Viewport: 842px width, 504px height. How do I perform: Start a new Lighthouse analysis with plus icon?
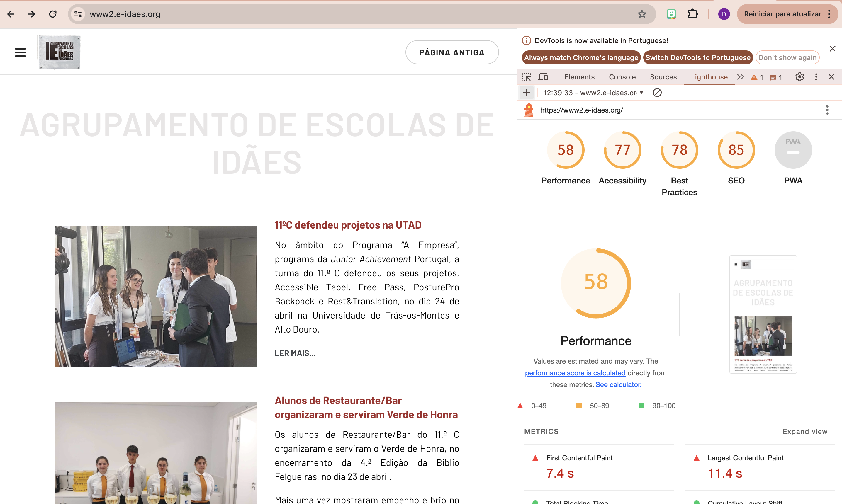[526, 92]
